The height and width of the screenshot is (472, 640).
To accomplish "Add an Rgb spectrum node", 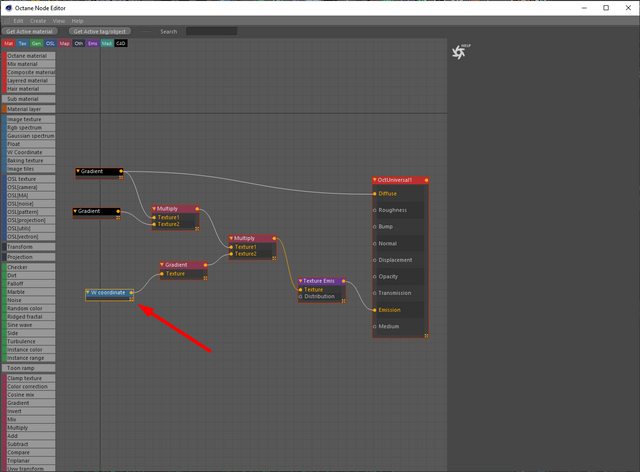I will 29,127.
